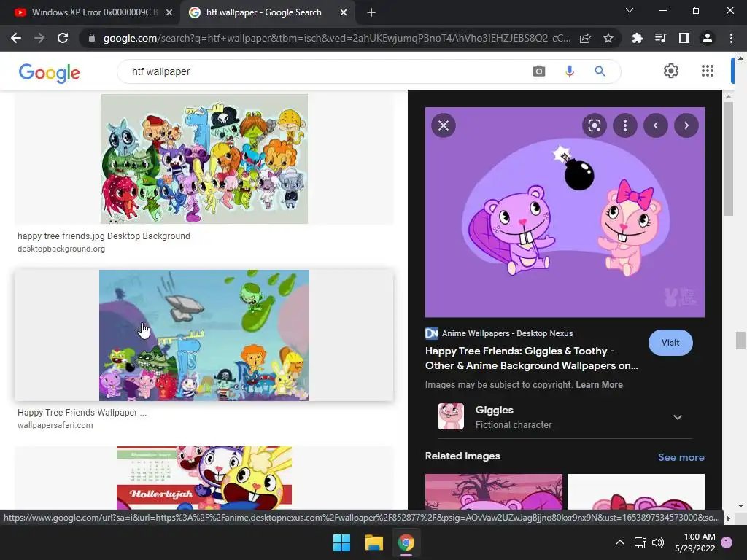Open the white background related image
Viewport: 747px width, 560px height.
[x=636, y=491]
